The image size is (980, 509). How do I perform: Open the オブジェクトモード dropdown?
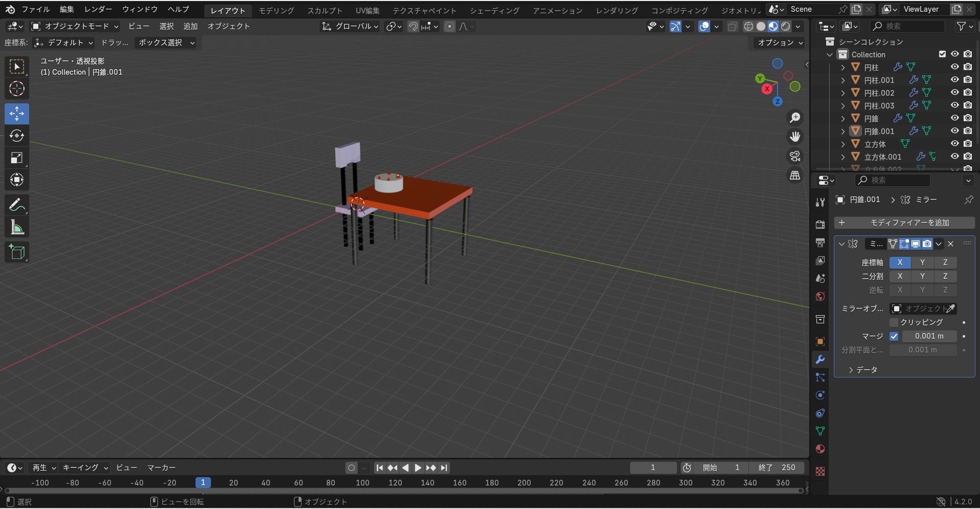click(x=75, y=26)
